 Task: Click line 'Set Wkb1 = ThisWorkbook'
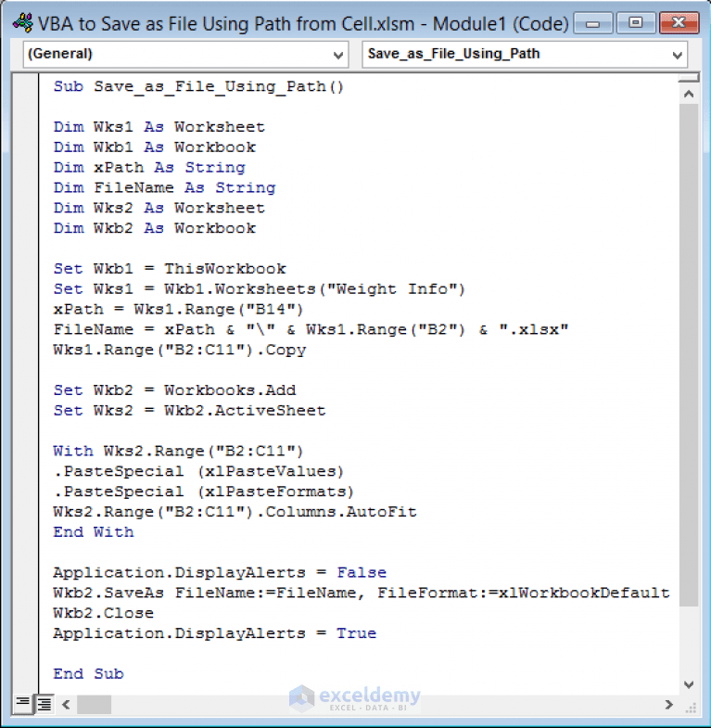click(170, 269)
